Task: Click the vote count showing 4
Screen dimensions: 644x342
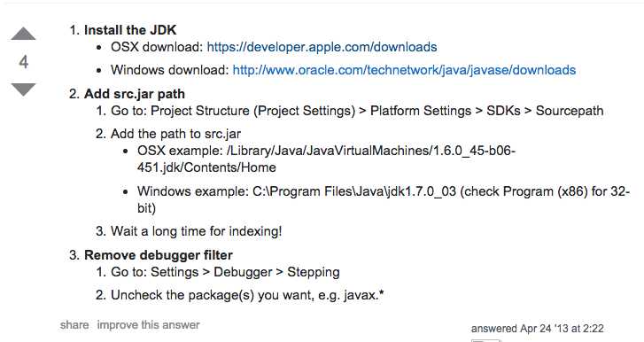Action: [23, 62]
